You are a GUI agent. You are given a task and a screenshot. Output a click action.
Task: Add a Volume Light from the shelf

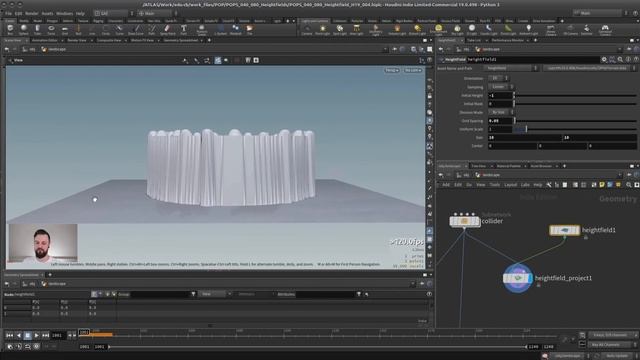[397, 29]
